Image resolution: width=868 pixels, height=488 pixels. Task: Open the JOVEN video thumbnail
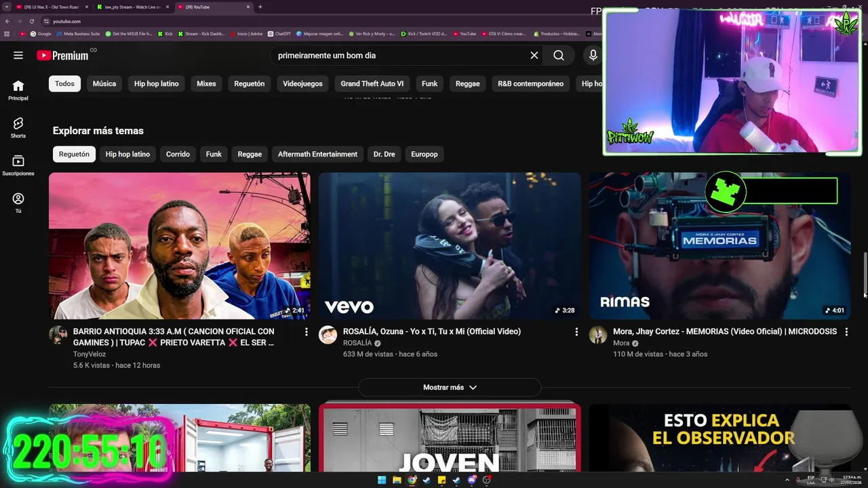[450, 438]
